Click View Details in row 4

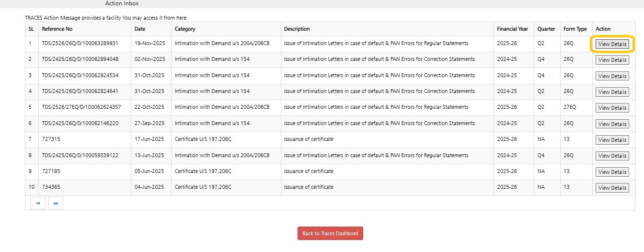(x=612, y=92)
